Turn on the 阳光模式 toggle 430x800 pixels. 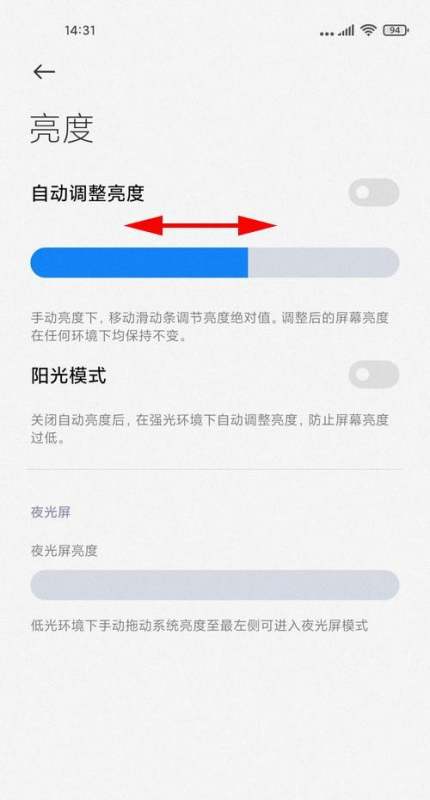pyautogui.click(x=373, y=374)
